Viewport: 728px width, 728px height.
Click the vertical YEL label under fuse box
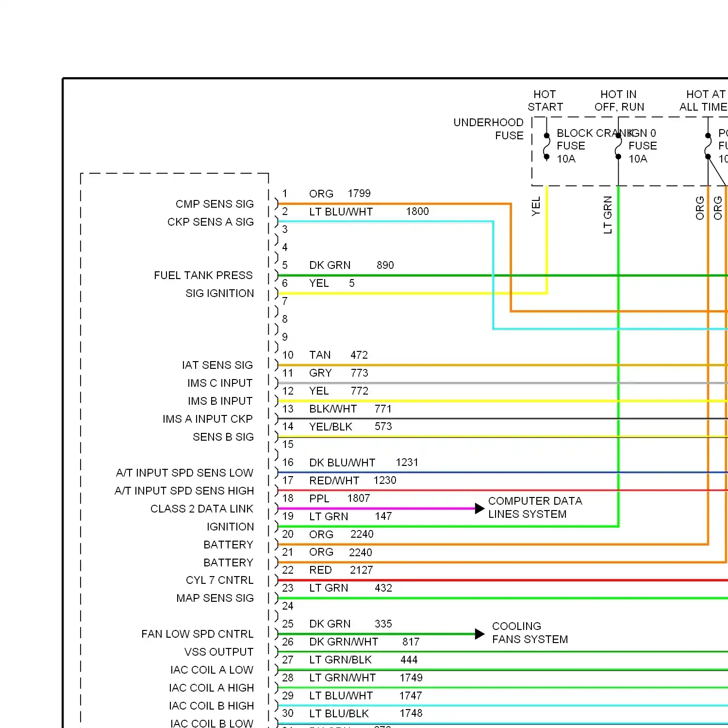(x=536, y=206)
